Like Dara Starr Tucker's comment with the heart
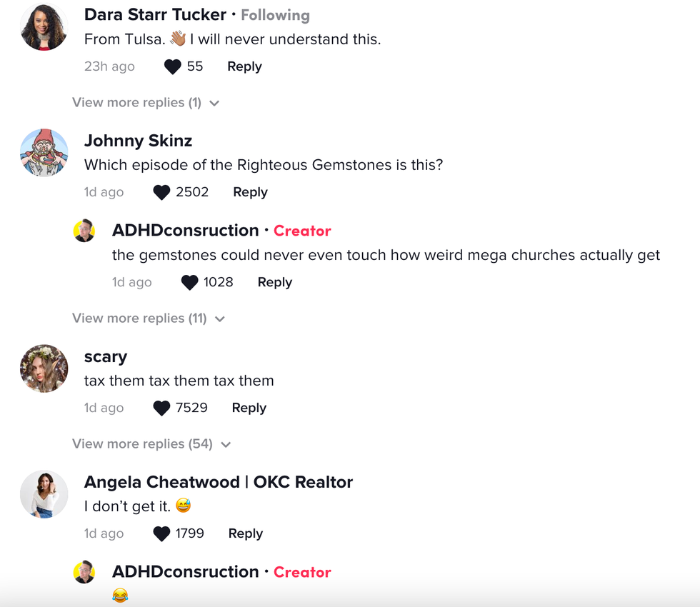 click(x=171, y=66)
